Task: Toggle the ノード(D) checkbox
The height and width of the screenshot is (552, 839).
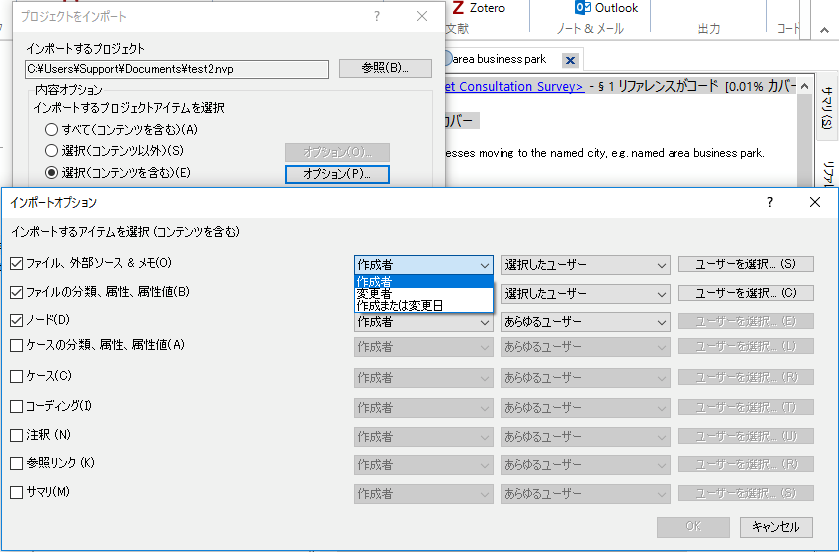Action: click(17, 321)
